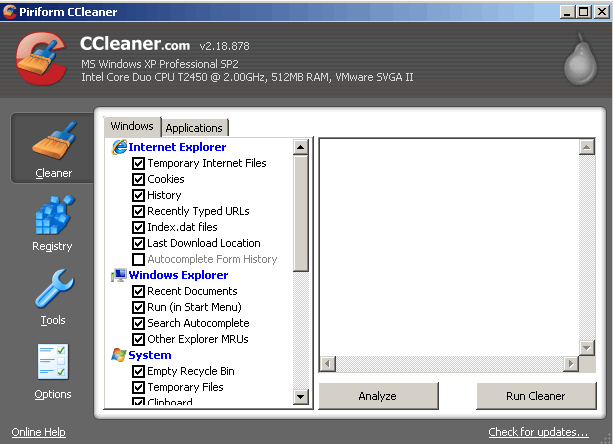Click down arrow of cleaner list scrollbar
The width and height of the screenshot is (613, 444).
click(300, 397)
